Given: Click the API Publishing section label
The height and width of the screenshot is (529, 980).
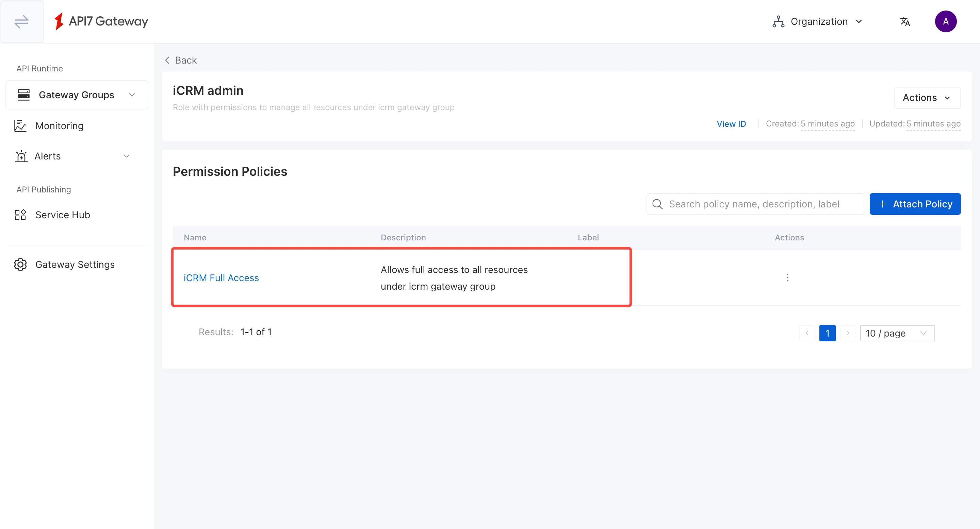Looking at the screenshot, I should pos(43,190).
